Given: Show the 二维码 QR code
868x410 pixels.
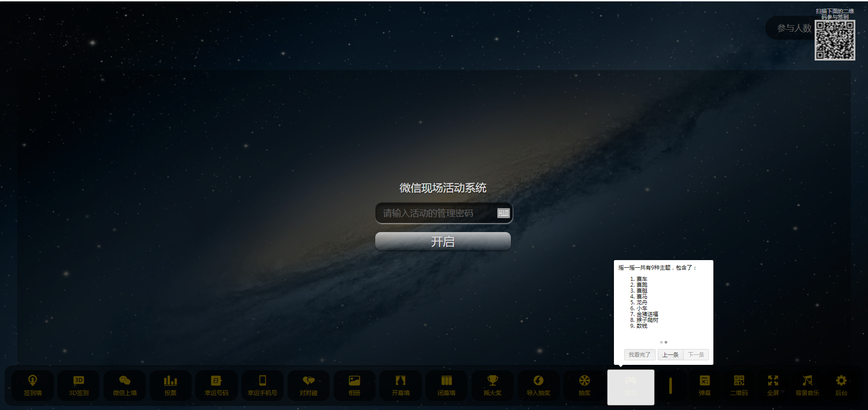Looking at the screenshot, I should click(x=739, y=385).
